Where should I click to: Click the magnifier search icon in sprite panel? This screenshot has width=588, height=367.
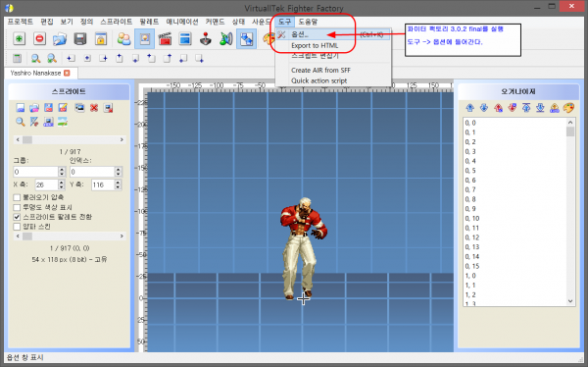click(x=21, y=122)
